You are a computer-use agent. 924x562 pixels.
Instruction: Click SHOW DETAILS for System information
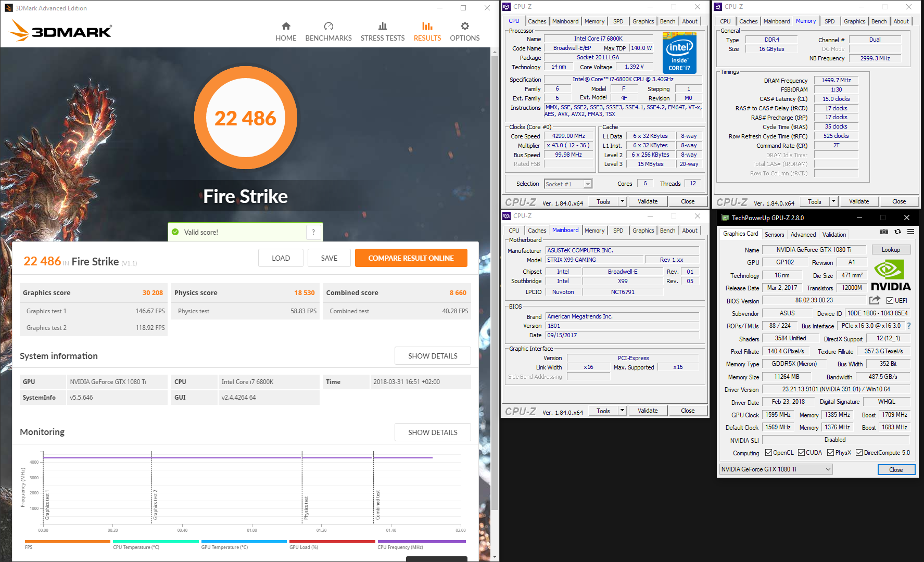coord(433,356)
